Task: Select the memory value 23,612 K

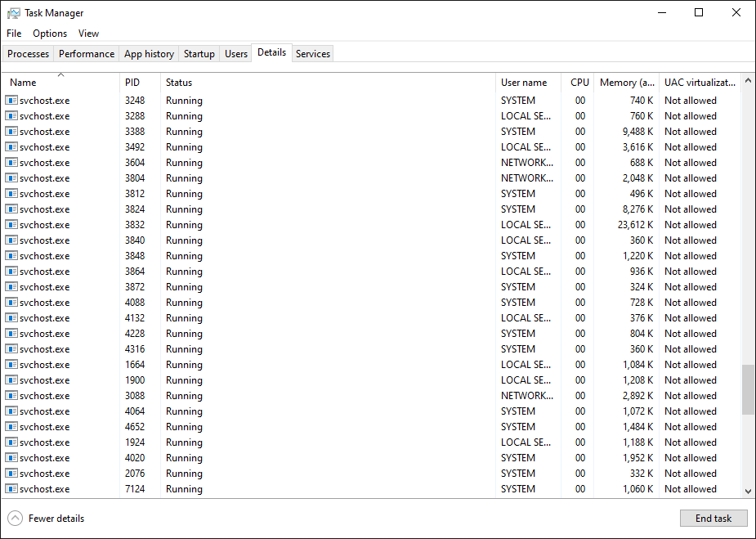Action: pyautogui.click(x=636, y=225)
